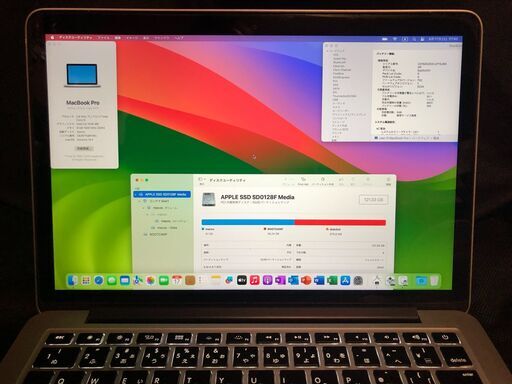
Task: Launch FaceTime from the Dock
Action: click(x=164, y=281)
